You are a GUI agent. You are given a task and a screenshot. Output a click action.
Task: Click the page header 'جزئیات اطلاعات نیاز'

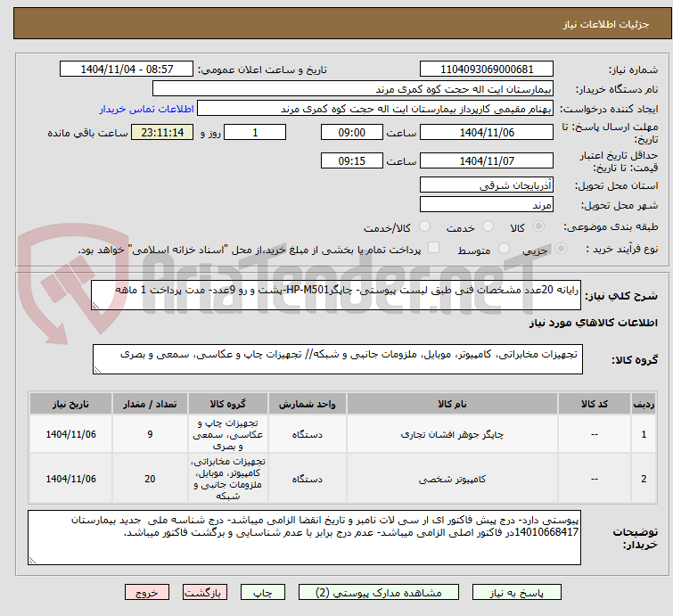click(605, 24)
